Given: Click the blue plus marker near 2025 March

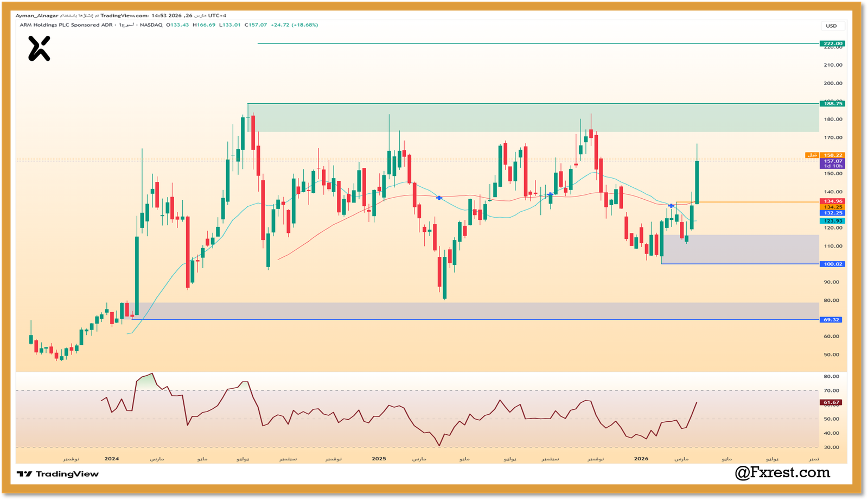Looking at the screenshot, I should click(x=439, y=198).
